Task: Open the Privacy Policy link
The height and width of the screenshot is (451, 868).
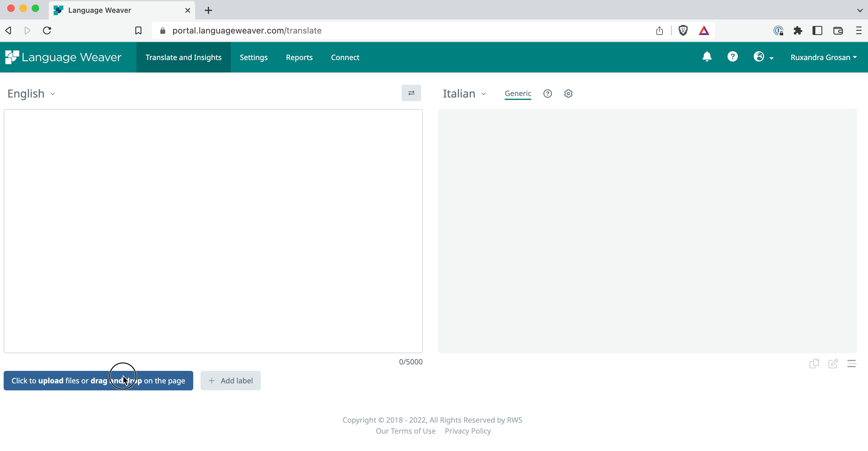Action: point(468,431)
